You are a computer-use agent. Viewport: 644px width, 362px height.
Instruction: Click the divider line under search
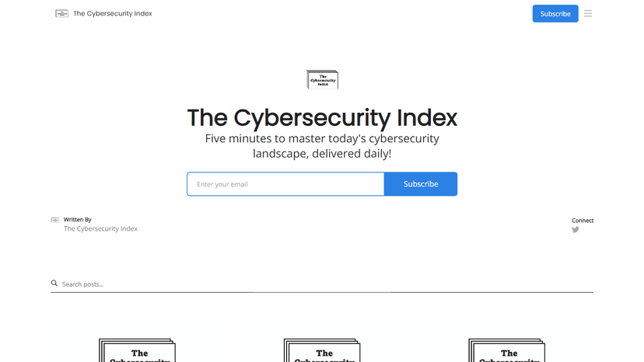[x=322, y=292]
